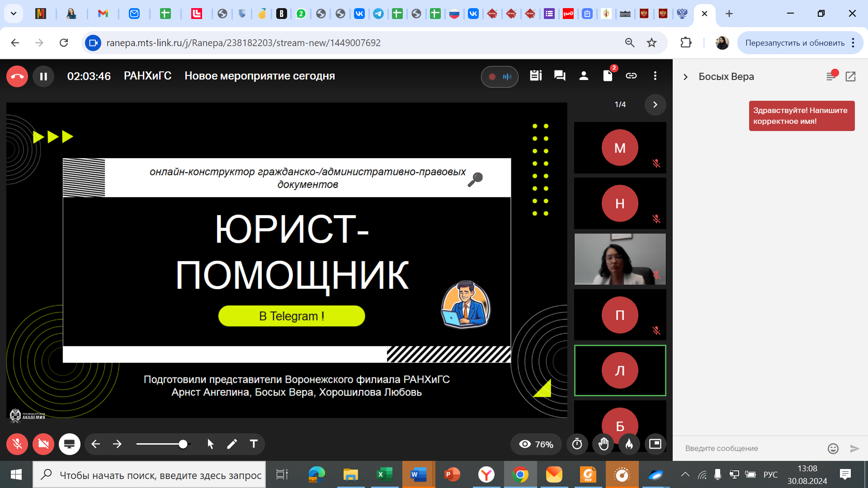
Task: Hang up the call with red phone button
Action: click(17, 76)
